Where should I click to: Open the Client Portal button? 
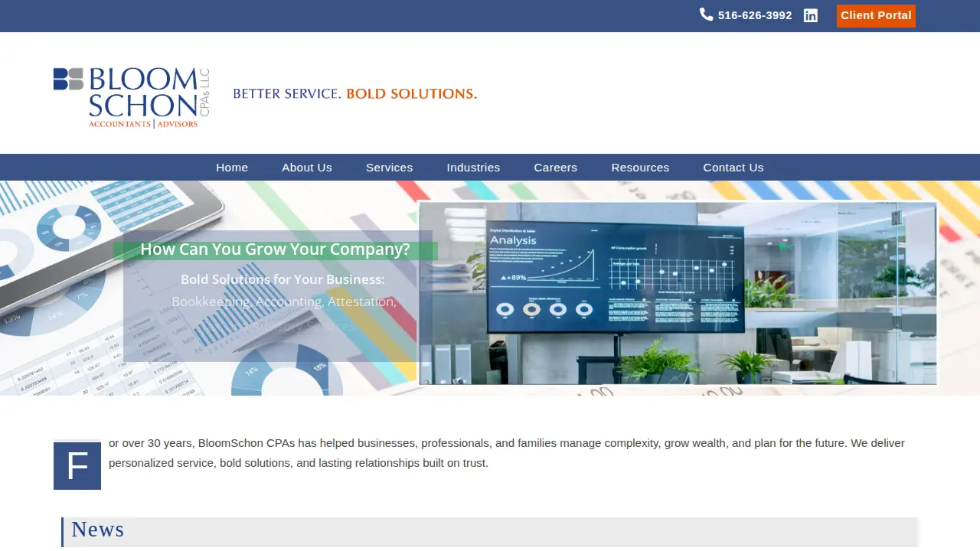(876, 15)
